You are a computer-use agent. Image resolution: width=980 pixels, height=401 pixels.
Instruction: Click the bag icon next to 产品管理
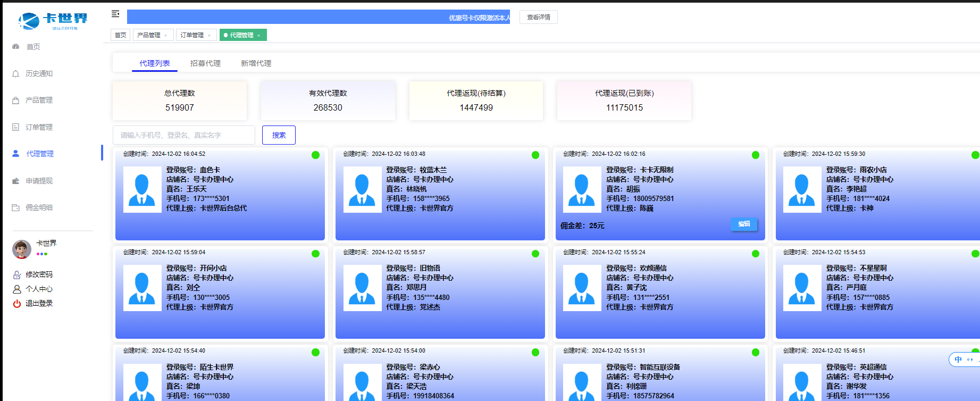tap(15, 100)
